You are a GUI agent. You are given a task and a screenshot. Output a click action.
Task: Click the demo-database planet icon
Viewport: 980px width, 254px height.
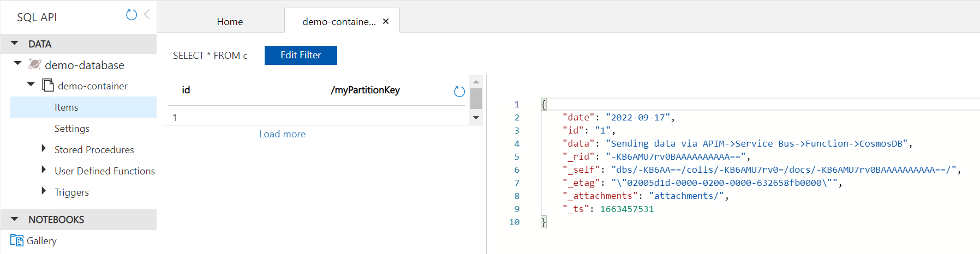34,64
